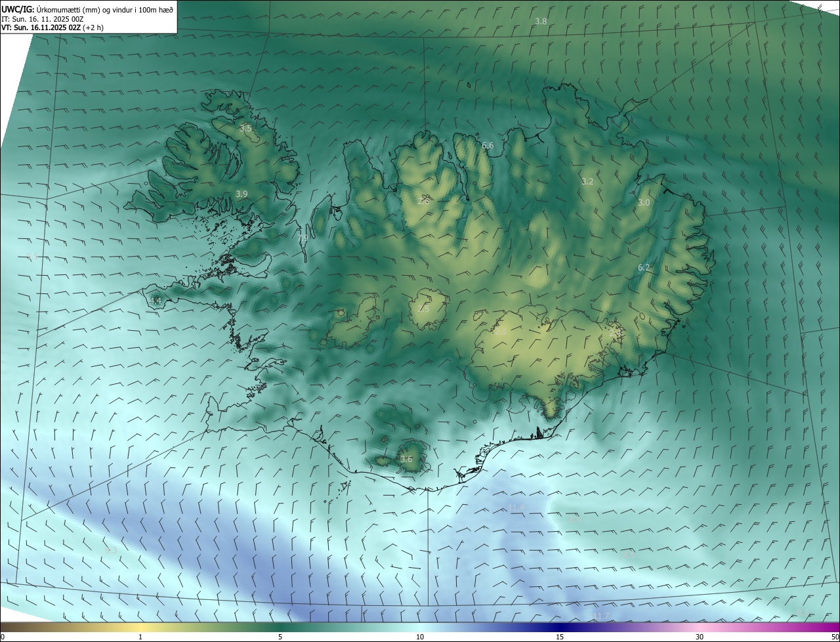Viewport: 840px width, 642px height.
Task: Click the 2.1 value label on the map
Action: (x=500, y=332)
